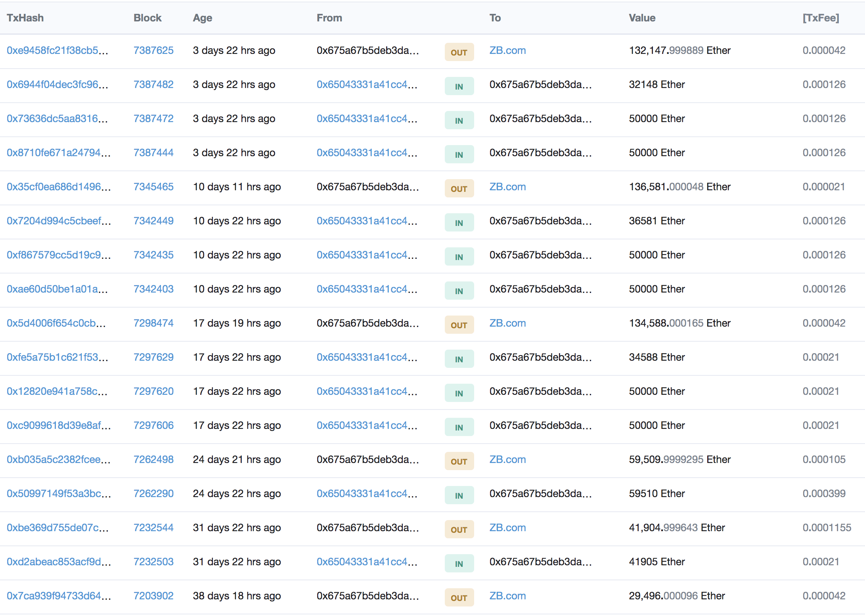Open ZB.com link in block 7203902 row
Screen dimensions: 865x616
507,596
